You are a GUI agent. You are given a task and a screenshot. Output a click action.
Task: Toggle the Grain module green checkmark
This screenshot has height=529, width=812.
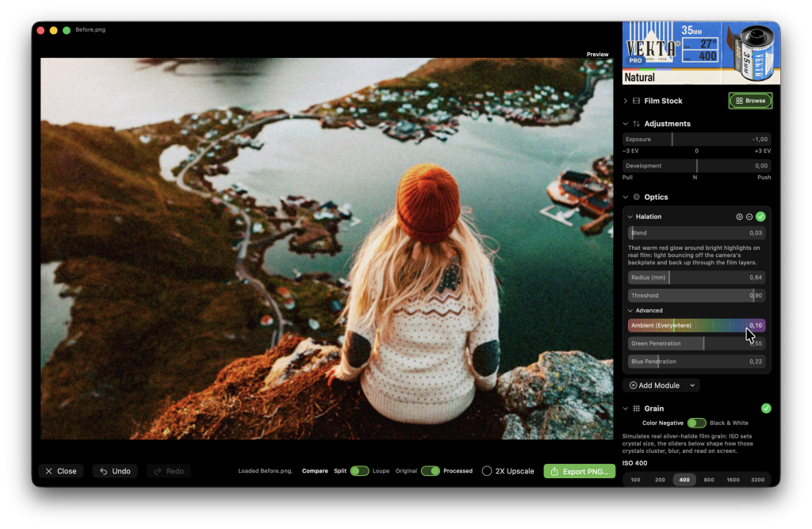pos(766,408)
